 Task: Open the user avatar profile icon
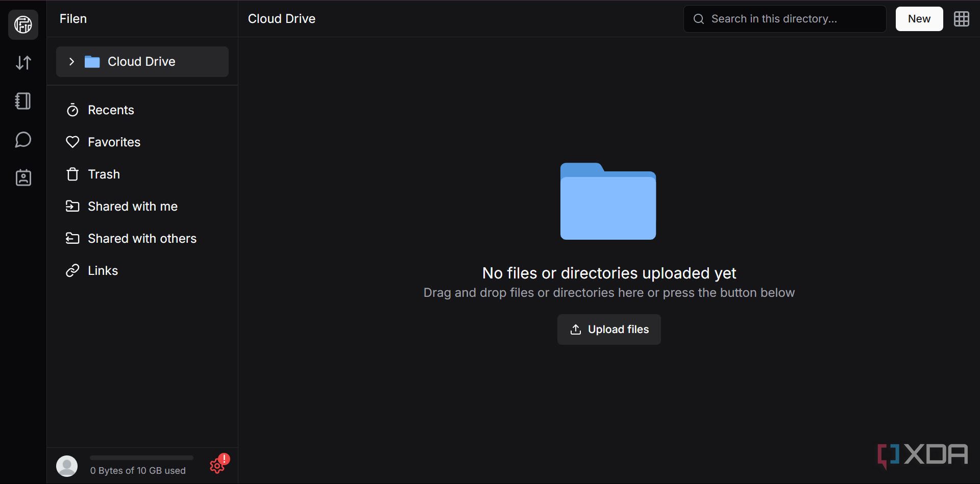(x=67, y=466)
